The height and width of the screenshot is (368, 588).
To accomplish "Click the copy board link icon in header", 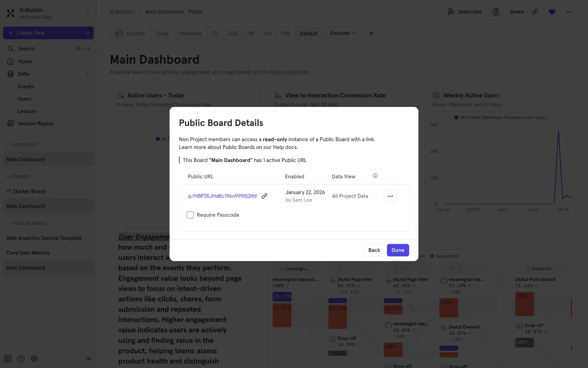I will pos(535,12).
